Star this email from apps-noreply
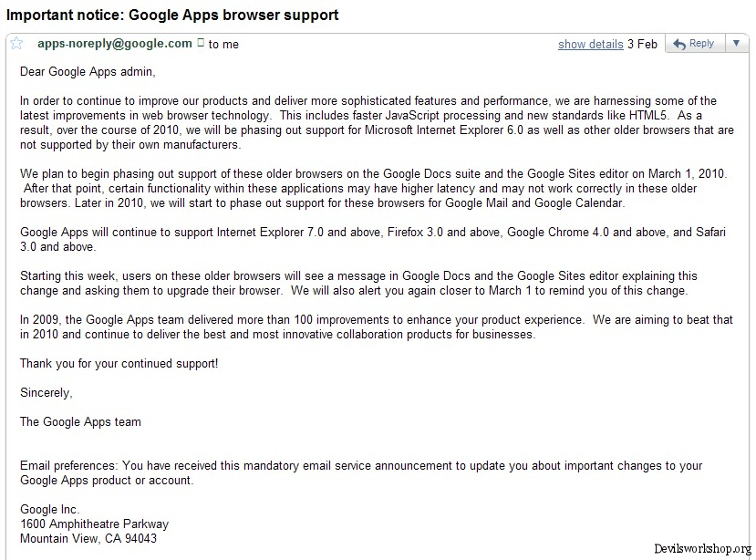Viewport: 756px width, 560px height. pyautogui.click(x=16, y=44)
